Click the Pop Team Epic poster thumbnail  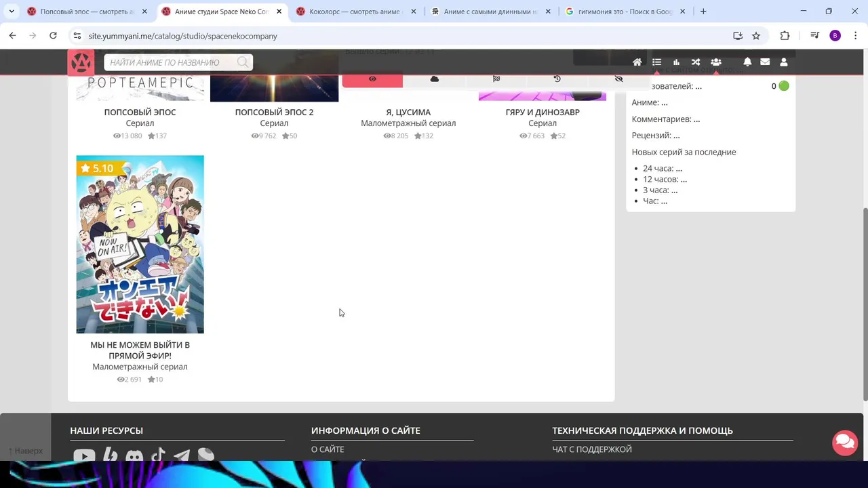pos(140,87)
